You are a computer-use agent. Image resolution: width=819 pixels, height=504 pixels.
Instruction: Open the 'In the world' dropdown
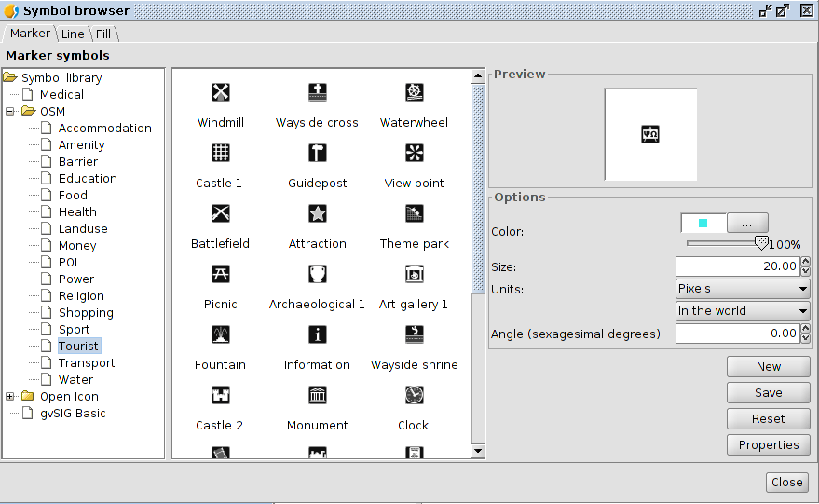click(743, 311)
